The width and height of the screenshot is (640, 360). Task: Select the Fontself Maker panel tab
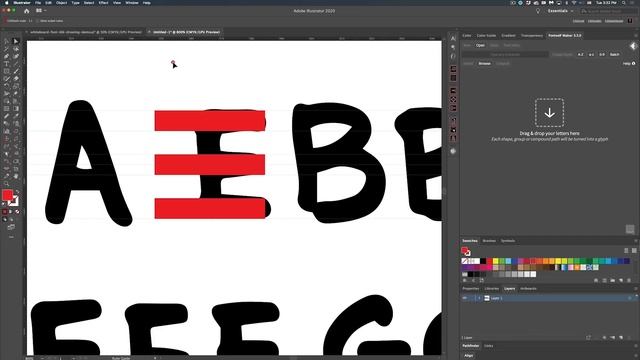pos(564,36)
